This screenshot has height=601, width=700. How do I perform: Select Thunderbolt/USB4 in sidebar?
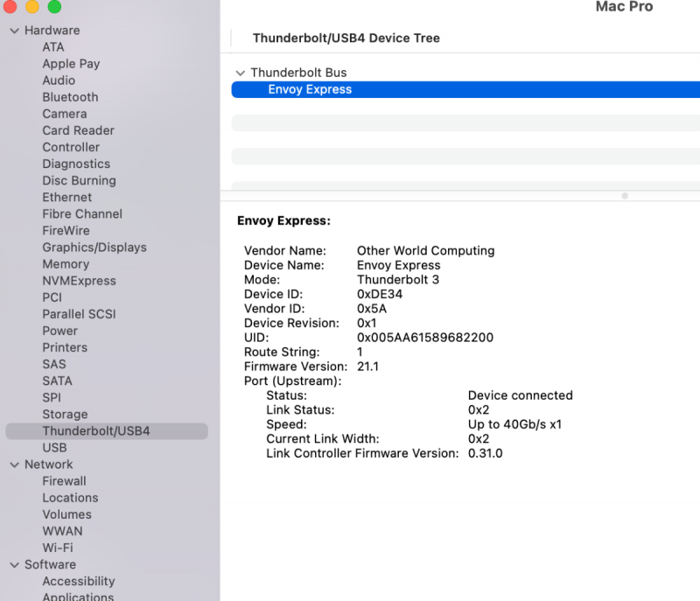click(x=107, y=431)
